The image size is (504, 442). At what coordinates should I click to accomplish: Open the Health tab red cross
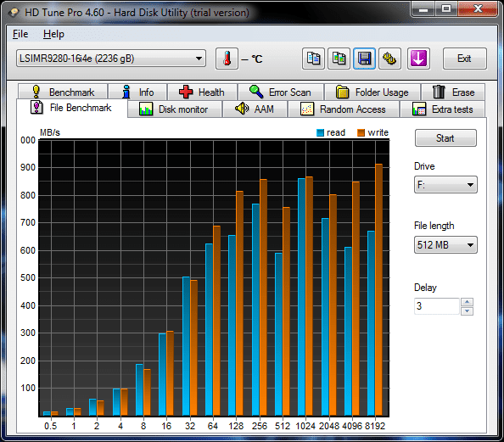202,92
